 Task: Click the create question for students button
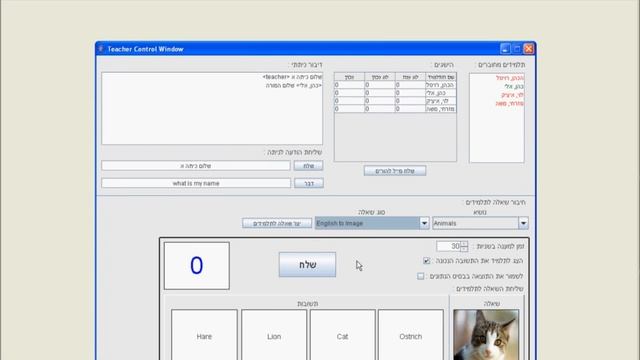[x=277, y=223]
